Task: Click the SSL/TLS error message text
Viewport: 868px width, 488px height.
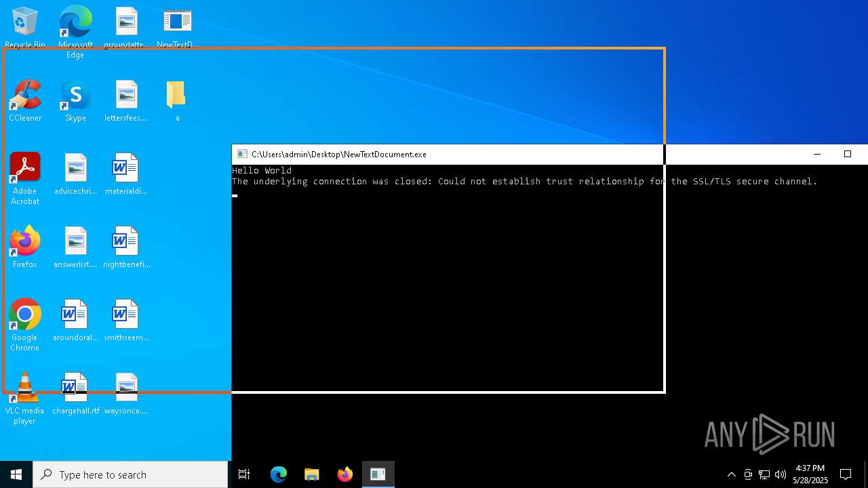Action: [x=525, y=182]
